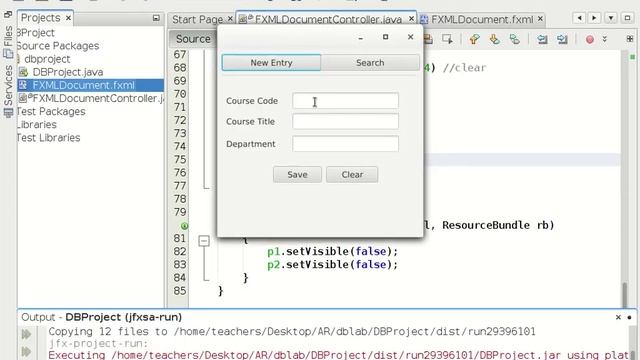Click the red start macro recording icon
This screenshot has height=360, width=640.
(x=589, y=40)
